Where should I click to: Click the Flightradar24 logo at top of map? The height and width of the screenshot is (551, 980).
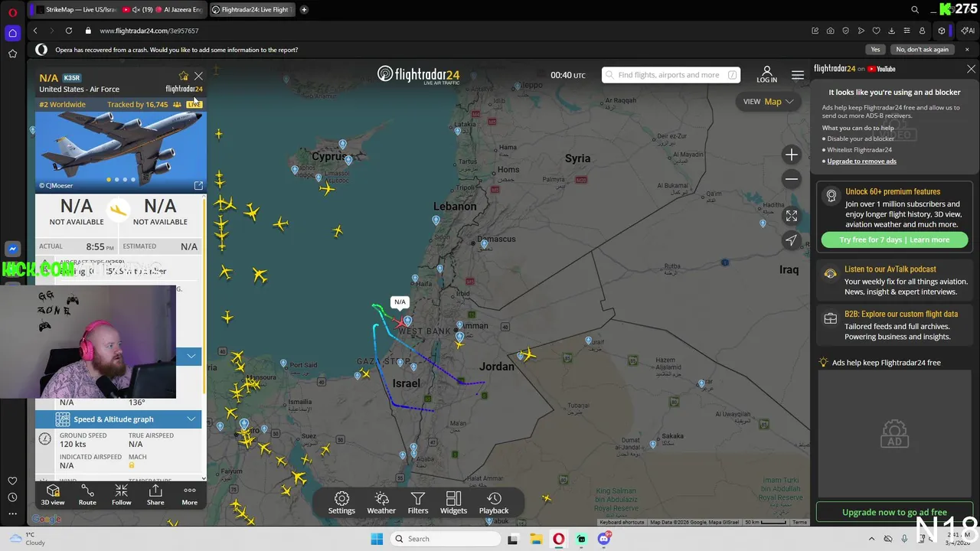click(x=419, y=75)
